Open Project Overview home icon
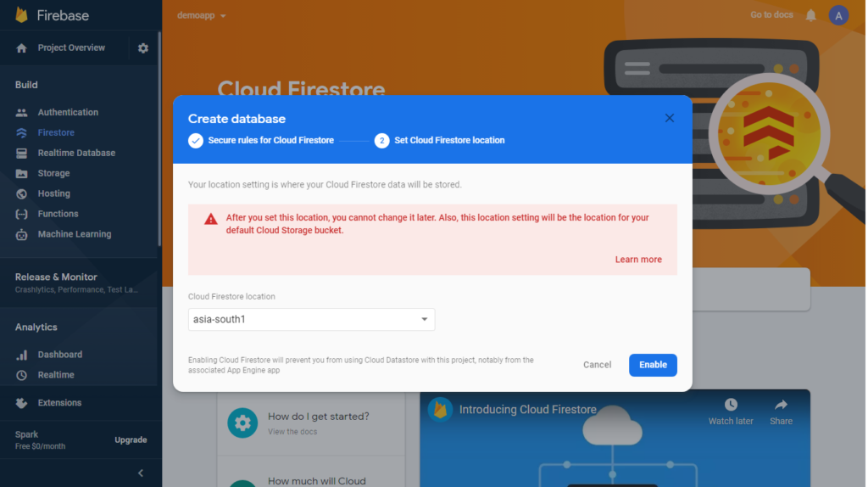The height and width of the screenshot is (487, 868). [x=21, y=48]
